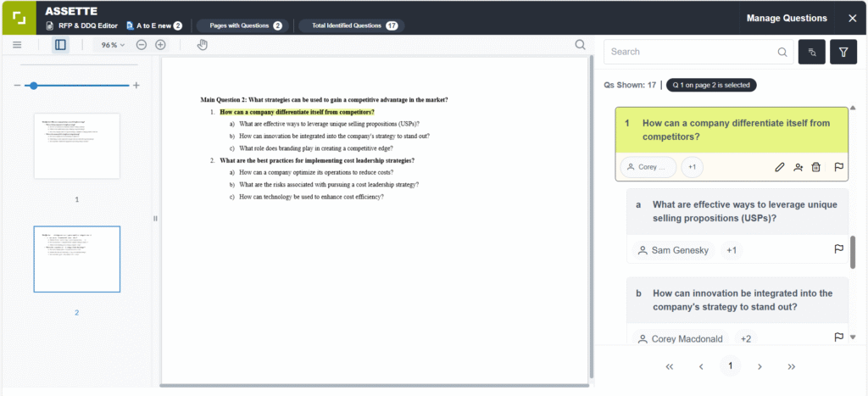Viewport: 868px width, 396px height.
Task: Click highlighted question in the document page
Action: (298, 112)
